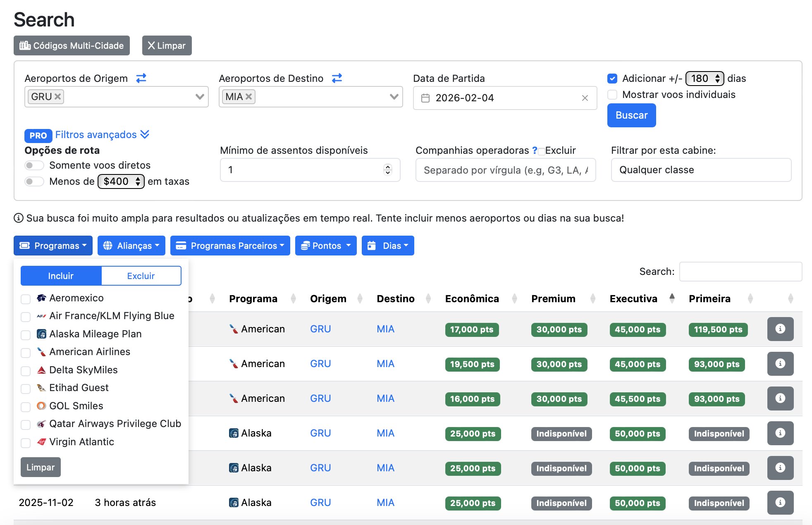The image size is (812, 525).
Task: Sort by Programa column arrows
Action: click(x=293, y=298)
